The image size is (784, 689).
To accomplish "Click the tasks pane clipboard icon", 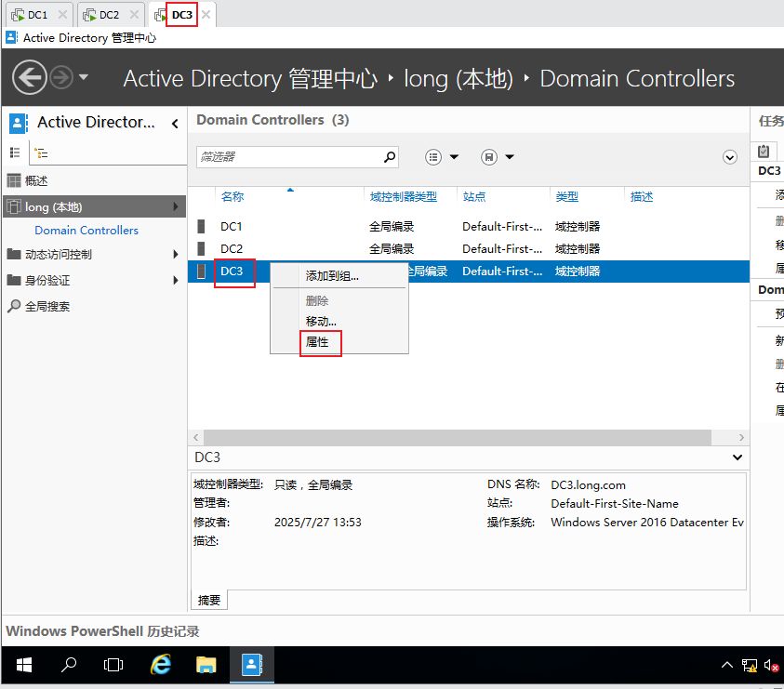I will (764, 151).
